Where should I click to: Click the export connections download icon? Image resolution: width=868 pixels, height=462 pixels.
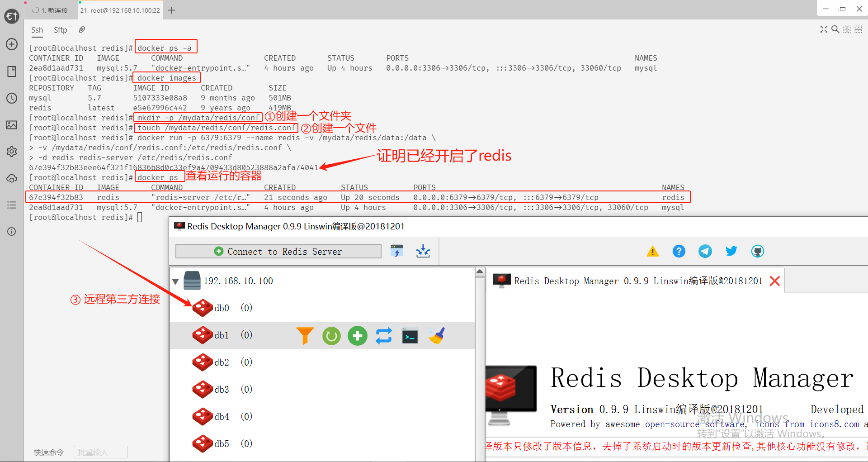[x=423, y=251]
